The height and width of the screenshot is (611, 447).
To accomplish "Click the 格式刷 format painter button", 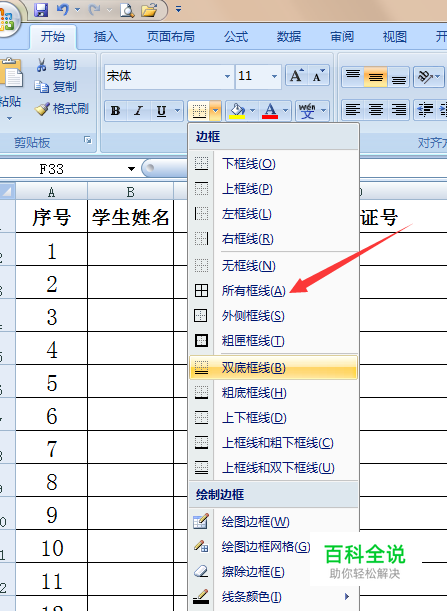I will coord(62,109).
